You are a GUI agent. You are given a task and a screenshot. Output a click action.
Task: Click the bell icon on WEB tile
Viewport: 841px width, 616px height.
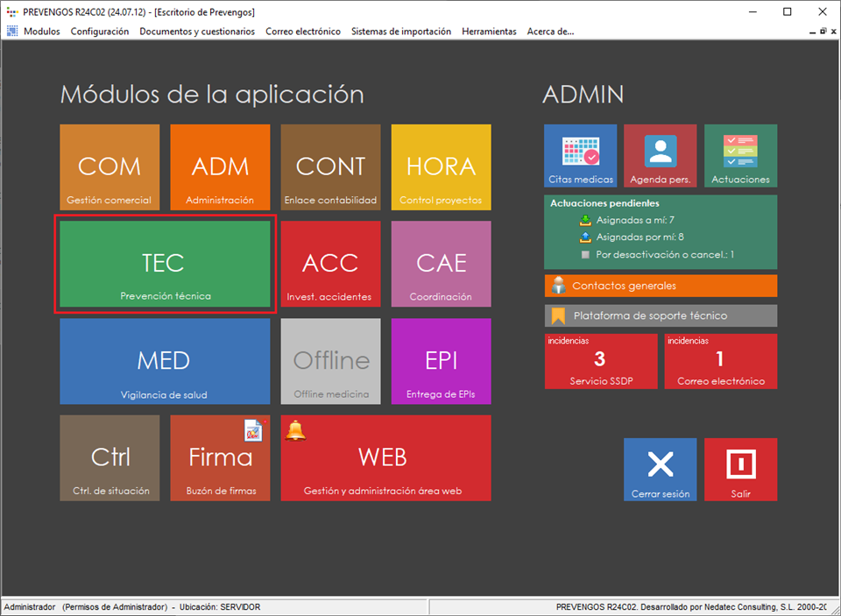tap(295, 429)
